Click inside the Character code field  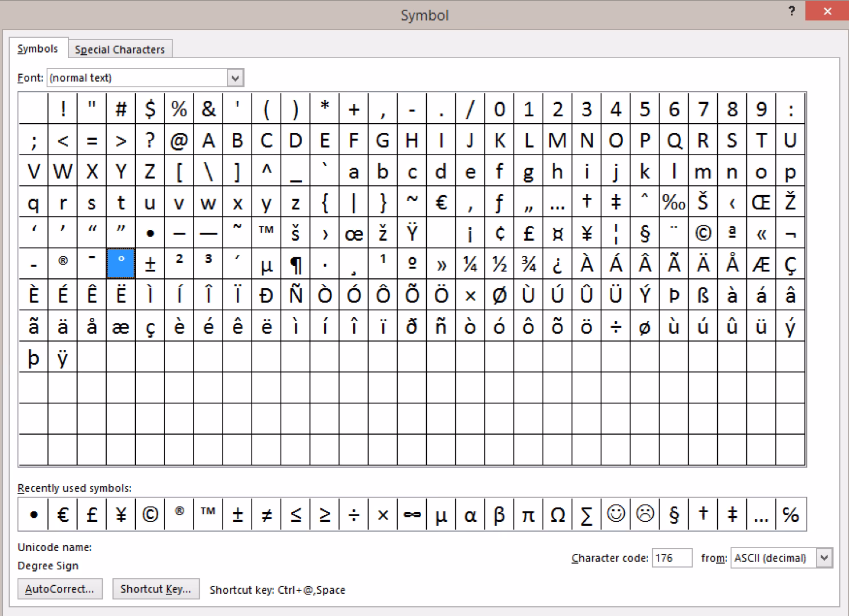point(672,558)
